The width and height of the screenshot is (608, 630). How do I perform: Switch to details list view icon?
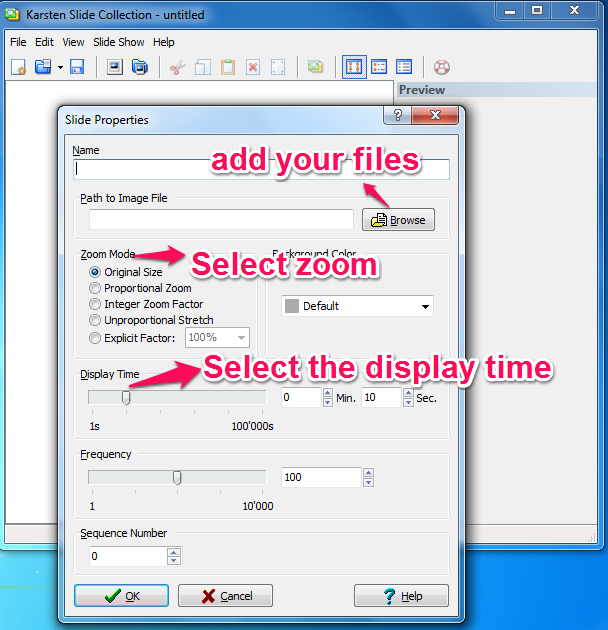pyautogui.click(x=404, y=67)
